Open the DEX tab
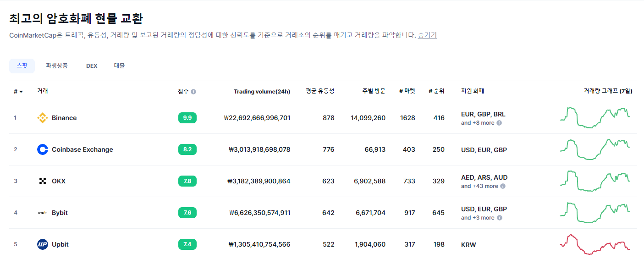The height and width of the screenshot is (259, 644). [x=92, y=66]
